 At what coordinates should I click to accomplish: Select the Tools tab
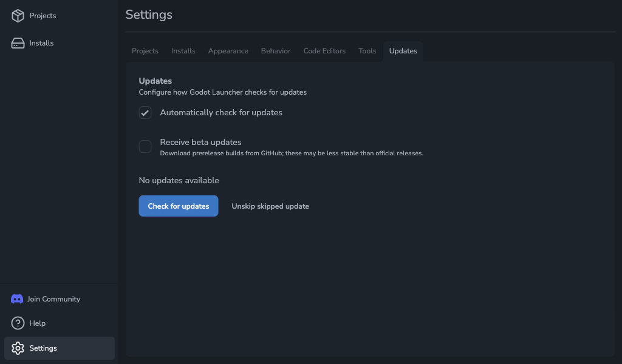367,51
